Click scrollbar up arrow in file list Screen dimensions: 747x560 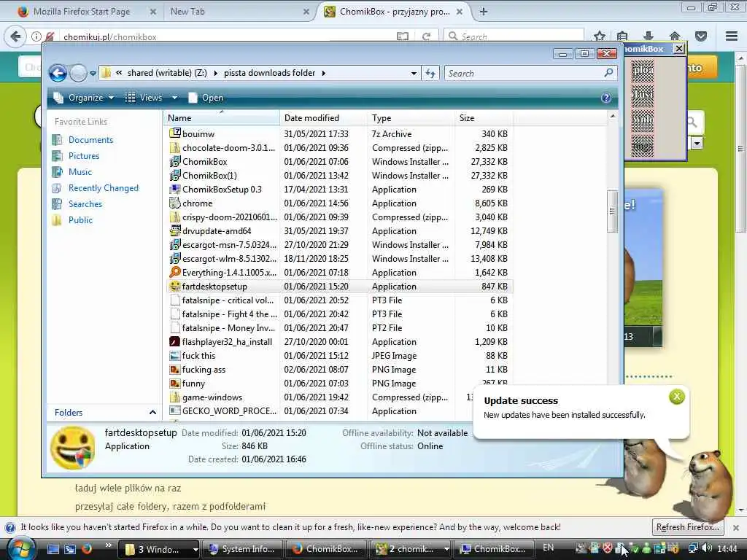pyautogui.click(x=612, y=116)
